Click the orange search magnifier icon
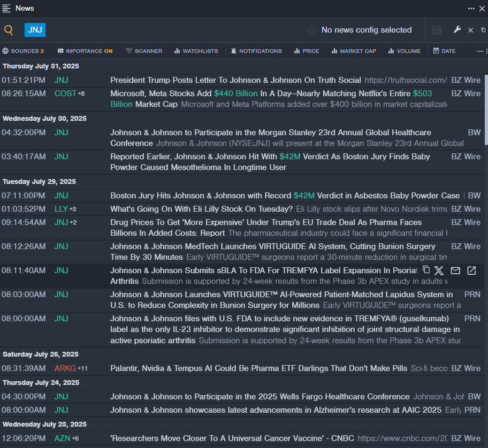The image size is (488, 448). pyautogui.click(x=9, y=30)
